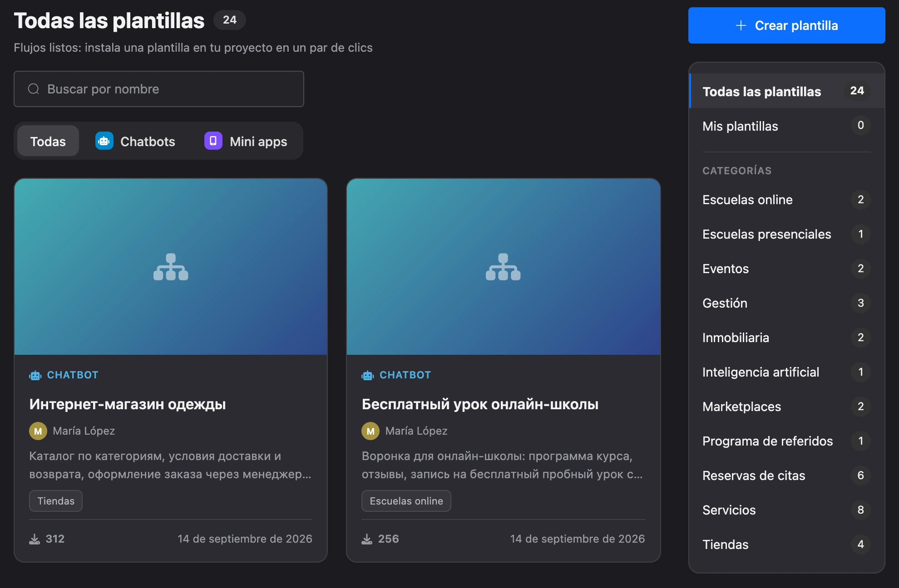Click the clothing store card preview image

171,267
